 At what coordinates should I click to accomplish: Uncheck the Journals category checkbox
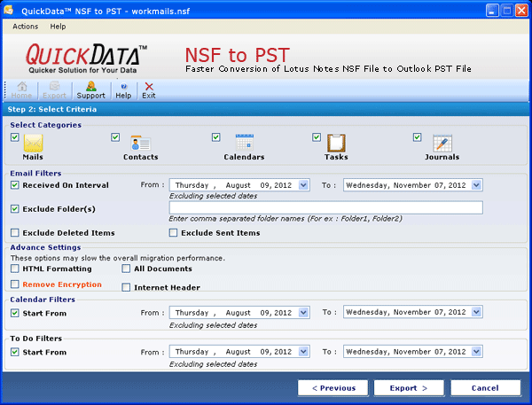point(418,137)
